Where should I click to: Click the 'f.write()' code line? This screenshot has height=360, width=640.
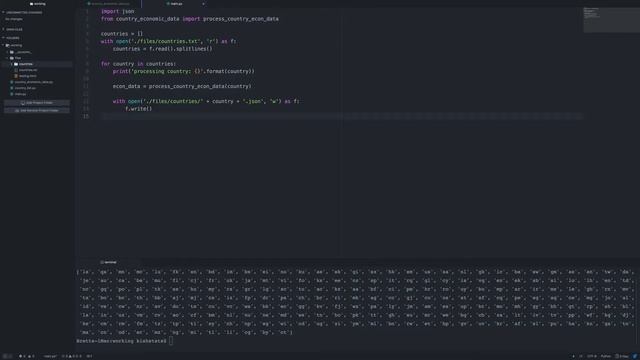(138, 109)
